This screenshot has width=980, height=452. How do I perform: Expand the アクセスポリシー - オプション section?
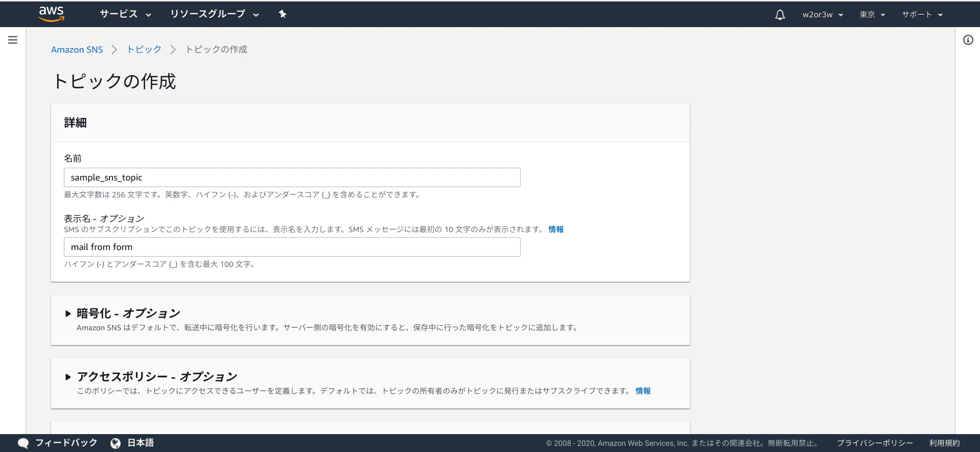(151, 377)
